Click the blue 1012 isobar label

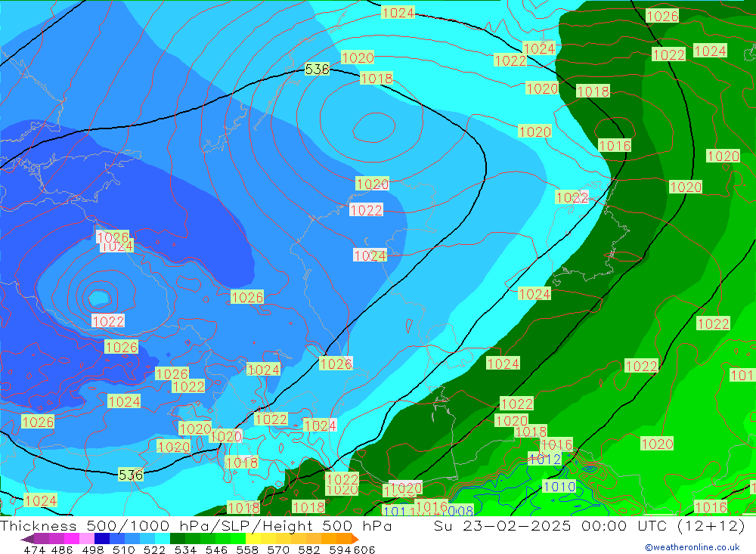(545, 459)
